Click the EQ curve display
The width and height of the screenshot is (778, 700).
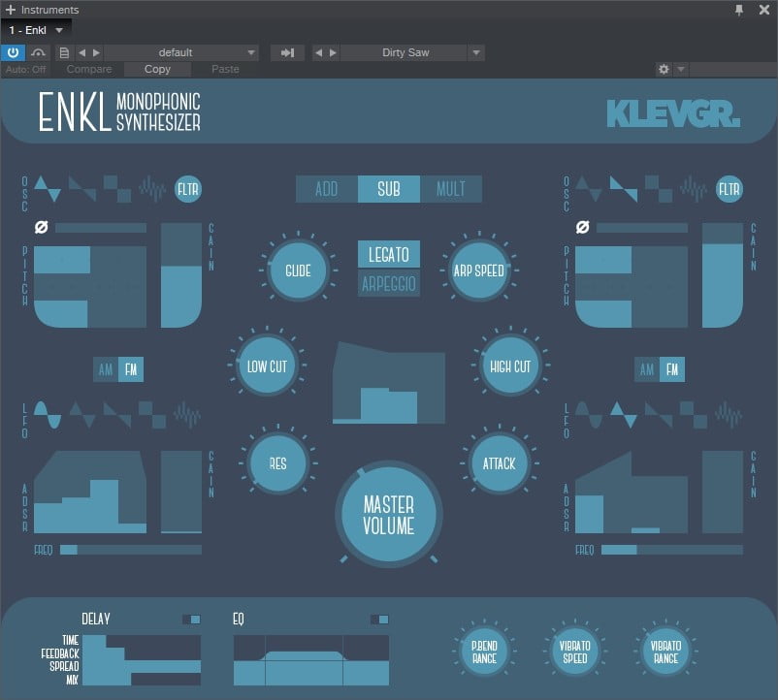[311, 660]
